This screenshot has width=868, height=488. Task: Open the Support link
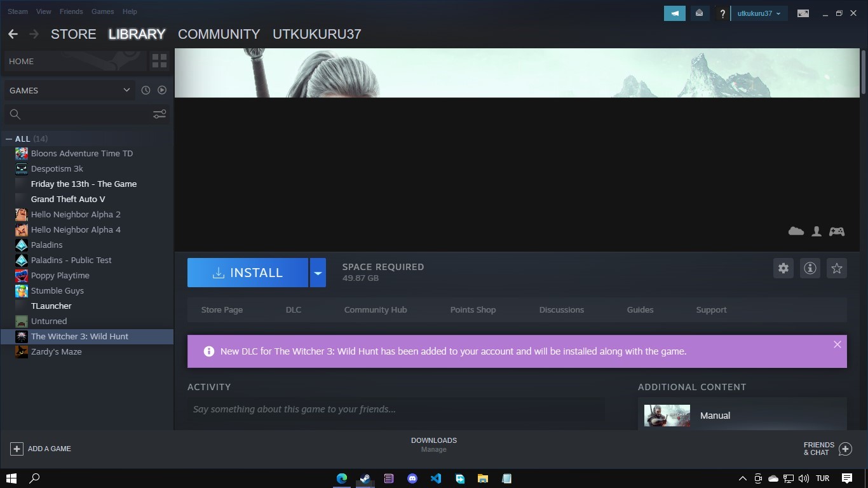tap(711, 310)
